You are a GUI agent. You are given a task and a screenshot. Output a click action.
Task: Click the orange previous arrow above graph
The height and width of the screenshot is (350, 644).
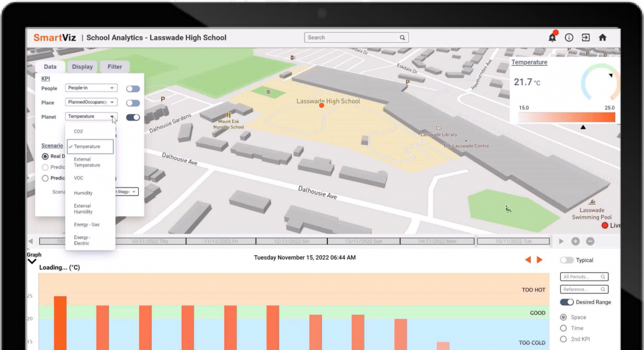(528, 260)
